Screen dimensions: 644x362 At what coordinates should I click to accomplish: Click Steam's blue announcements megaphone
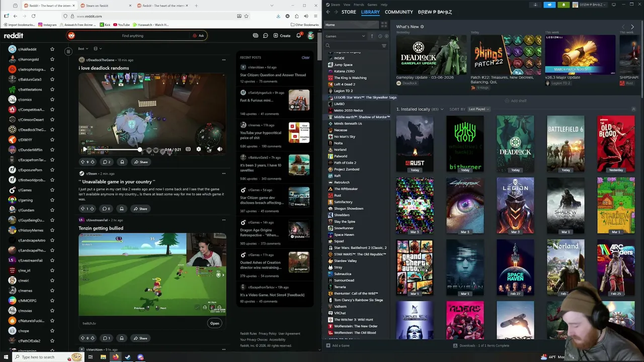point(549,5)
